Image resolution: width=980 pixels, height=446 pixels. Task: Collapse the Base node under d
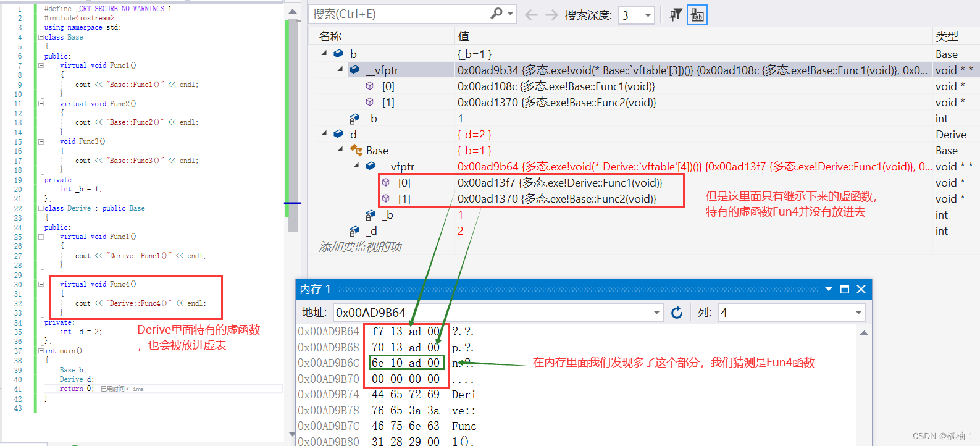(x=340, y=150)
